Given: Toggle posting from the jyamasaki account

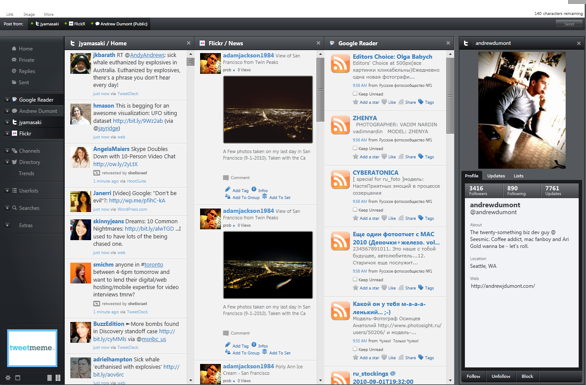Looking at the screenshot, I should tap(45, 24).
